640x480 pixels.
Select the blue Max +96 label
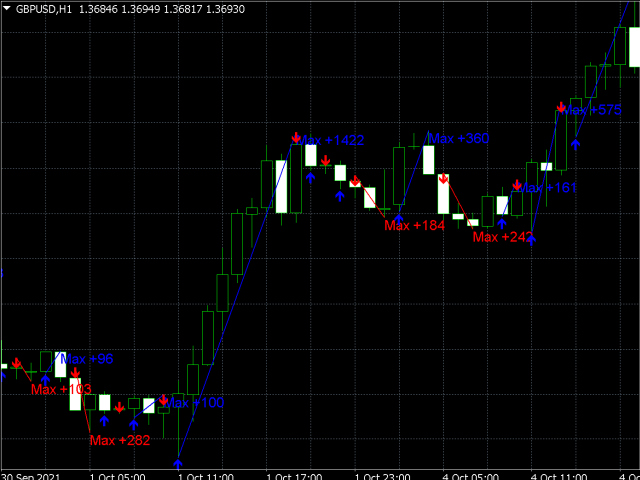(x=87, y=359)
